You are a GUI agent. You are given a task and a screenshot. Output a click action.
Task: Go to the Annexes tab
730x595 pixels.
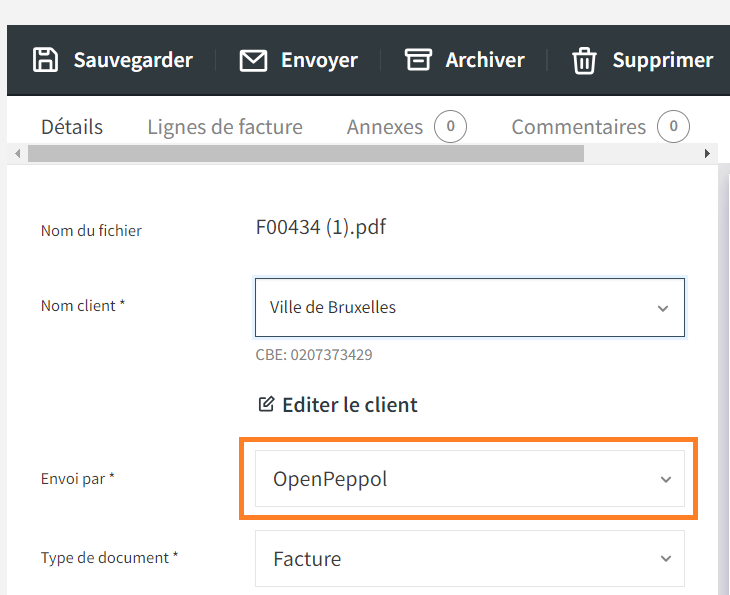pyautogui.click(x=385, y=127)
